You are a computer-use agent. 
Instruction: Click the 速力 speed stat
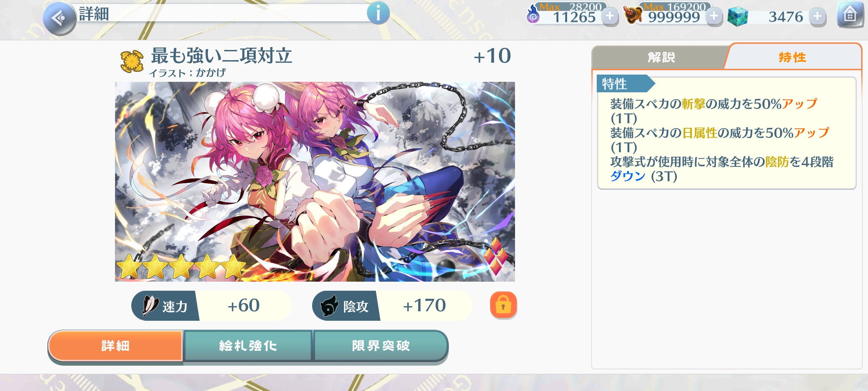click(x=211, y=306)
